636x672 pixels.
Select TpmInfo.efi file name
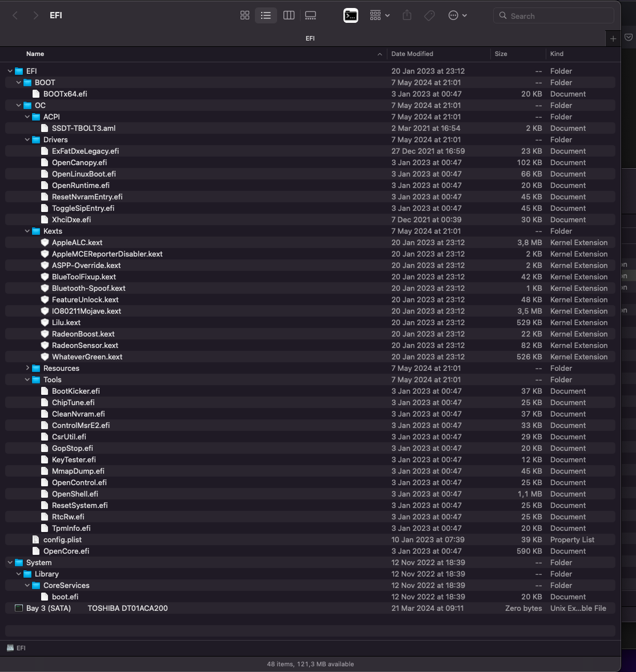71,528
